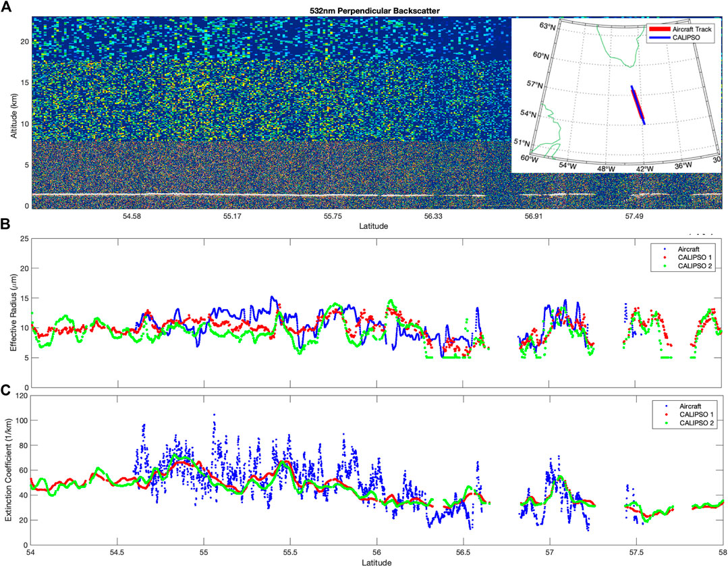Click the 56.33 latitude tick label
Viewport: 728px width, 567px height.
click(x=432, y=217)
